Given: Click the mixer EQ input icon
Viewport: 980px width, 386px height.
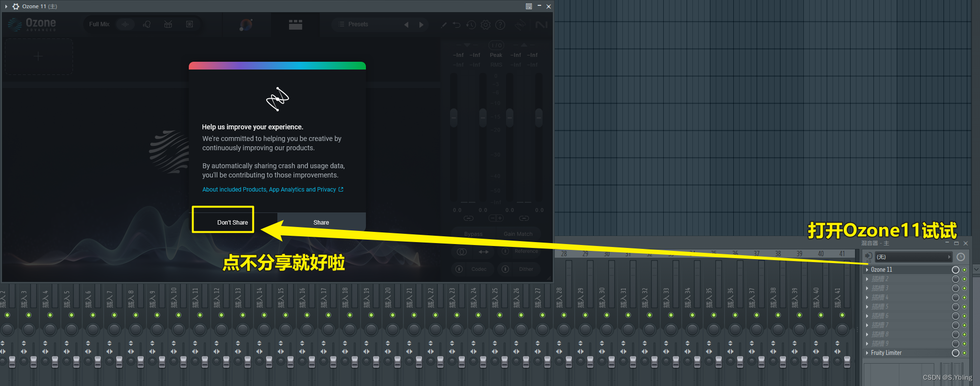Looking at the screenshot, I should tap(868, 257).
